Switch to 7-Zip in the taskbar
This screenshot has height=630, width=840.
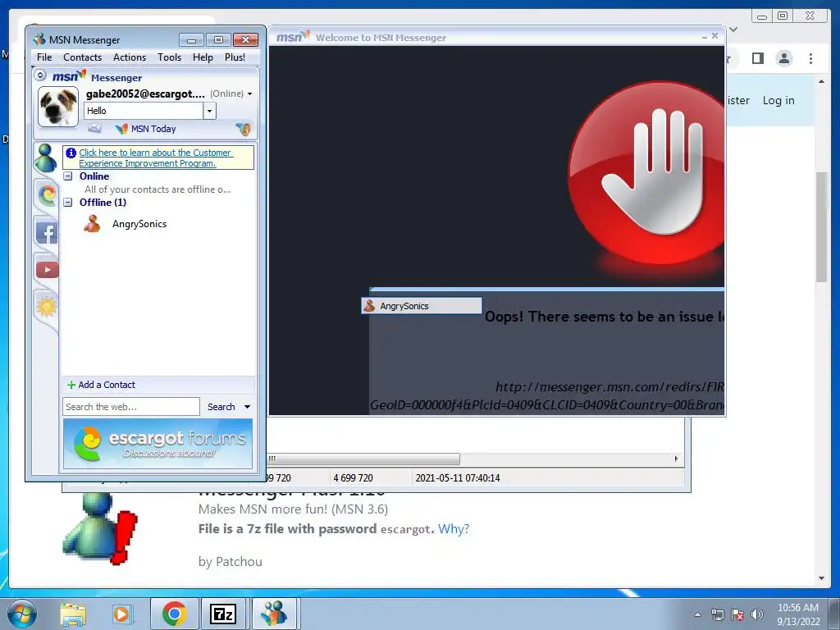tap(223, 614)
